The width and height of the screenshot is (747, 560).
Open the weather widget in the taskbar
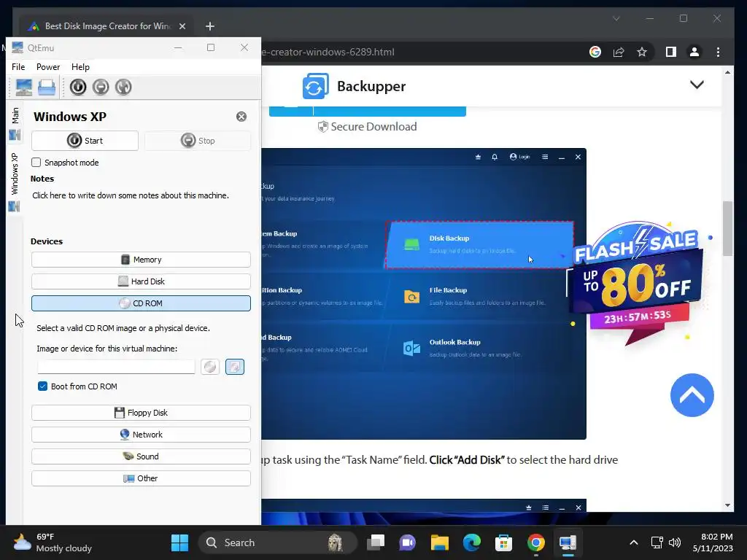click(53, 542)
